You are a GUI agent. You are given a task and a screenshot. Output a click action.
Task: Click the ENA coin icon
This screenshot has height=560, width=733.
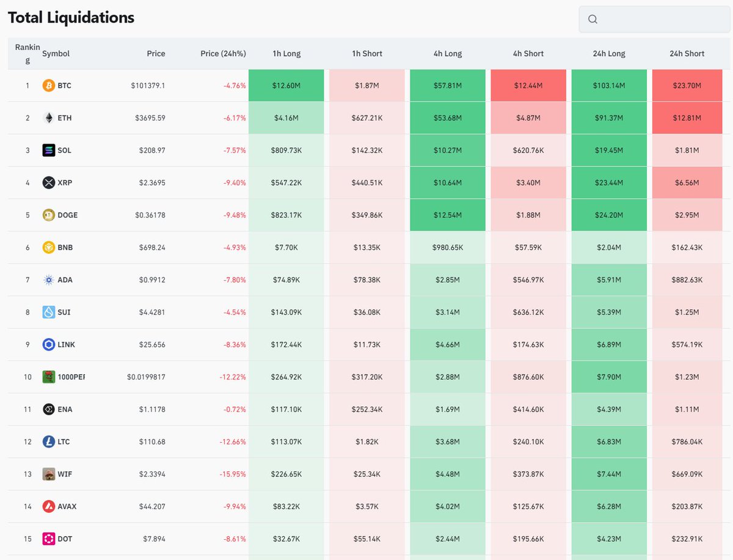coord(49,409)
